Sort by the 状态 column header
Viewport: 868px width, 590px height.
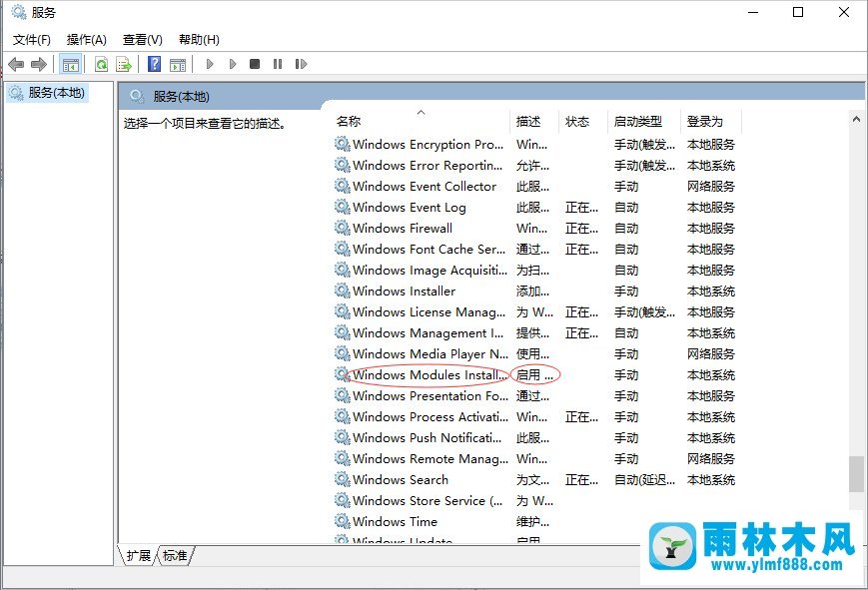point(583,121)
